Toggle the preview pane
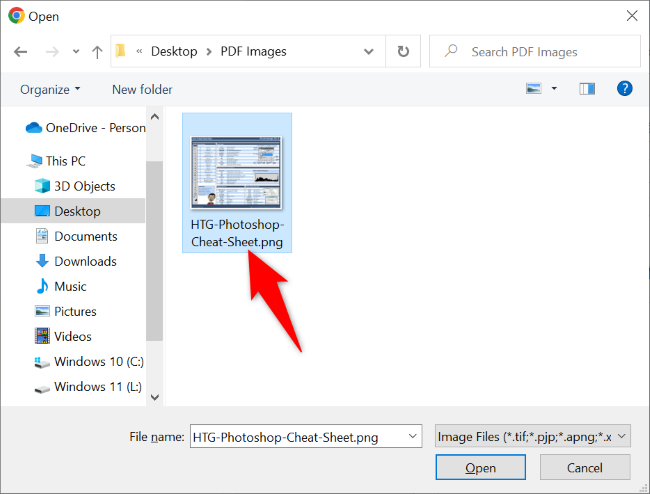Viewport: 650px width, 494px height. click(587, 88)
